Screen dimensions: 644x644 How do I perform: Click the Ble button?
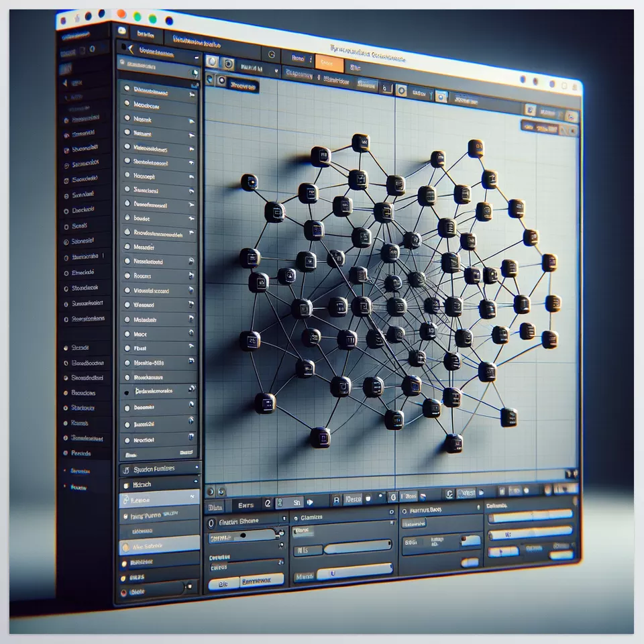click(x=223, y=584)
